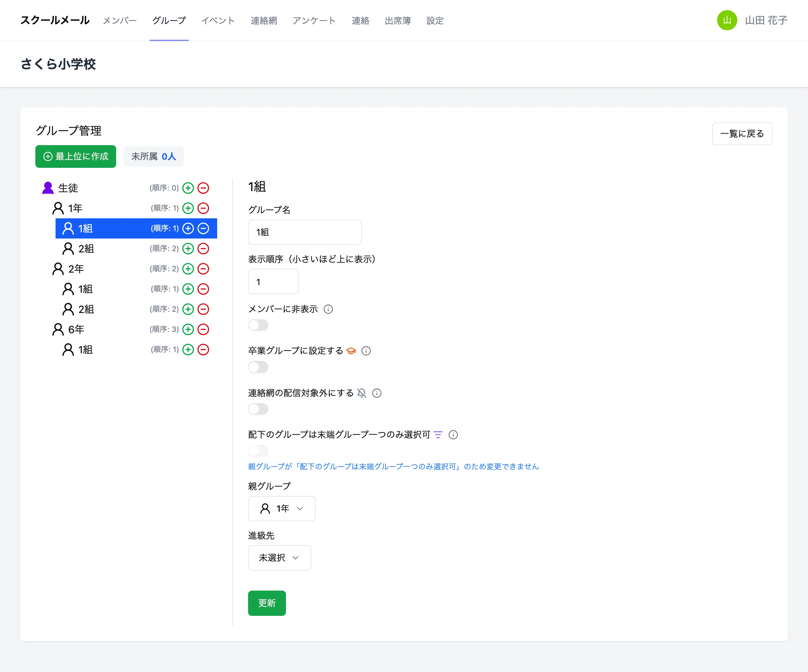The width and height of the screenshot is (808, 672).
Task: Open the 出席簿 tab
Action: [398, 21]
